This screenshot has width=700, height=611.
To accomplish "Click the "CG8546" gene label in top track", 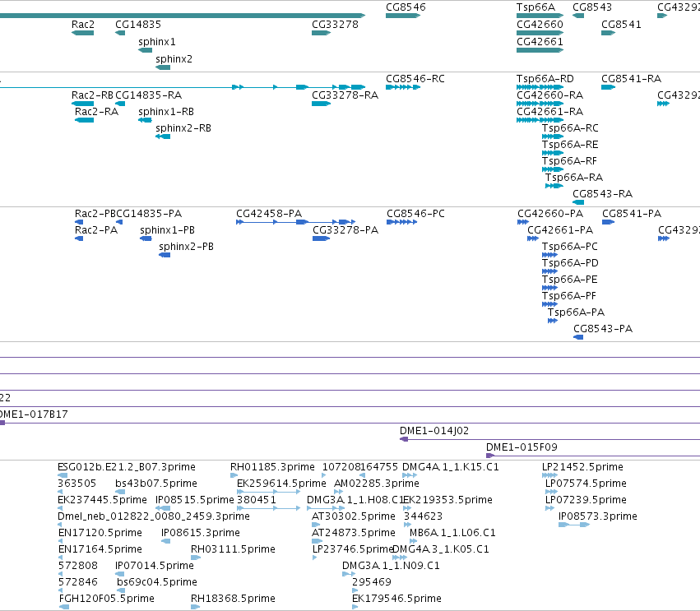I will tap(406, 7).
